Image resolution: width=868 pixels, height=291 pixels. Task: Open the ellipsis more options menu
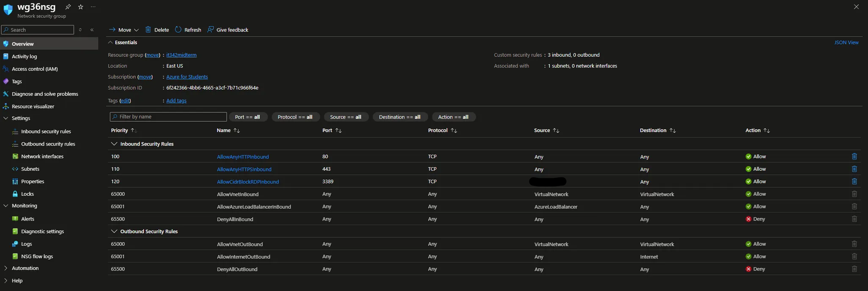(x=93, y=7)
